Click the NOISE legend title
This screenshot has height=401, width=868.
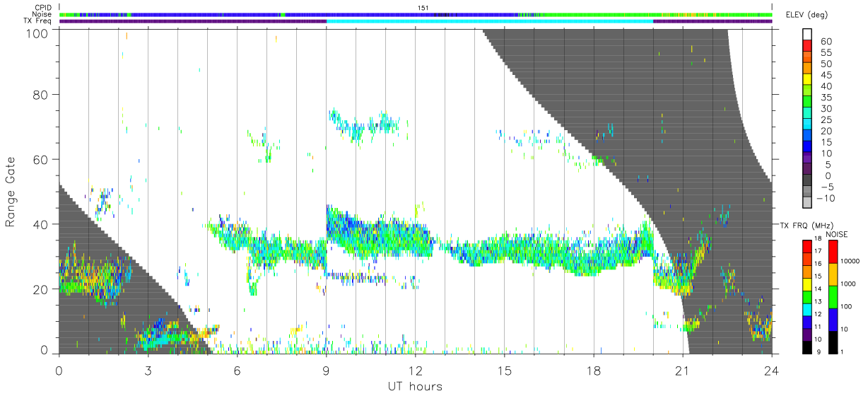(836, 233)
